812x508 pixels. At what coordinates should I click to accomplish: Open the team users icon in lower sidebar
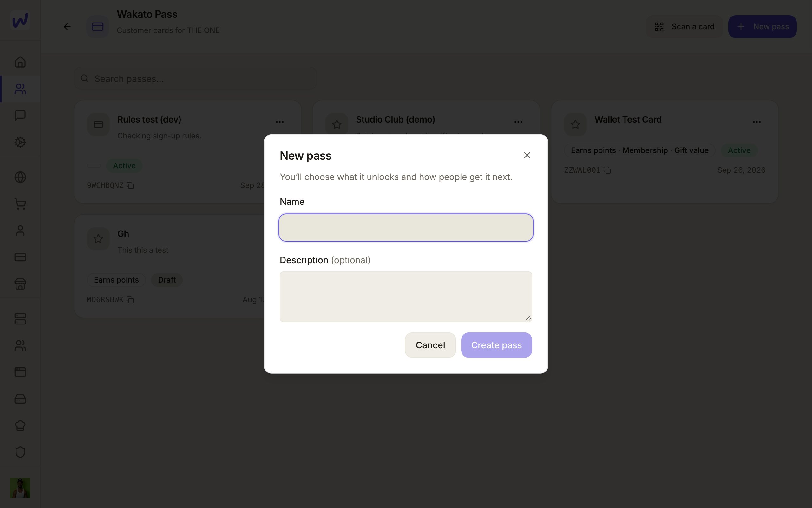[20, 345]
